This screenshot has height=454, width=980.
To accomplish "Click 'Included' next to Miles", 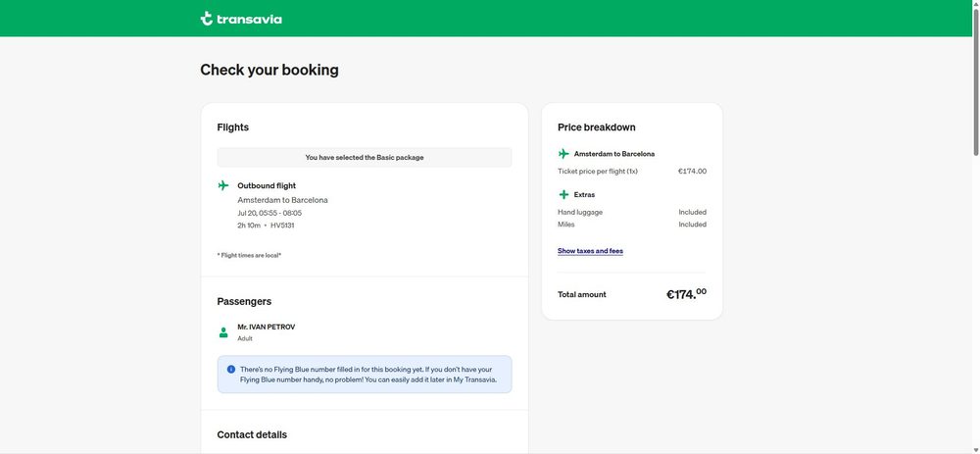I will (693, 224).
